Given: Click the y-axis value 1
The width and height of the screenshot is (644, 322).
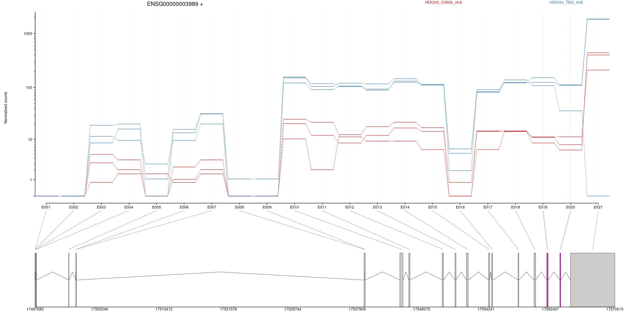Looking at the screenshot, I should click(31, 180).
